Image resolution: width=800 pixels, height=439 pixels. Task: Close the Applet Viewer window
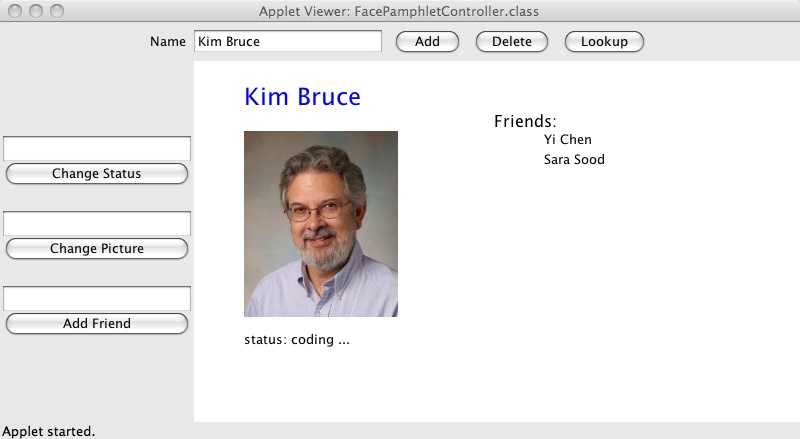(x=15, y=11)
